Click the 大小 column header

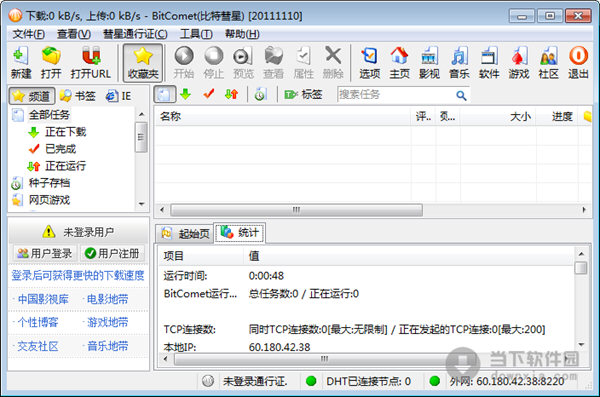498,116
